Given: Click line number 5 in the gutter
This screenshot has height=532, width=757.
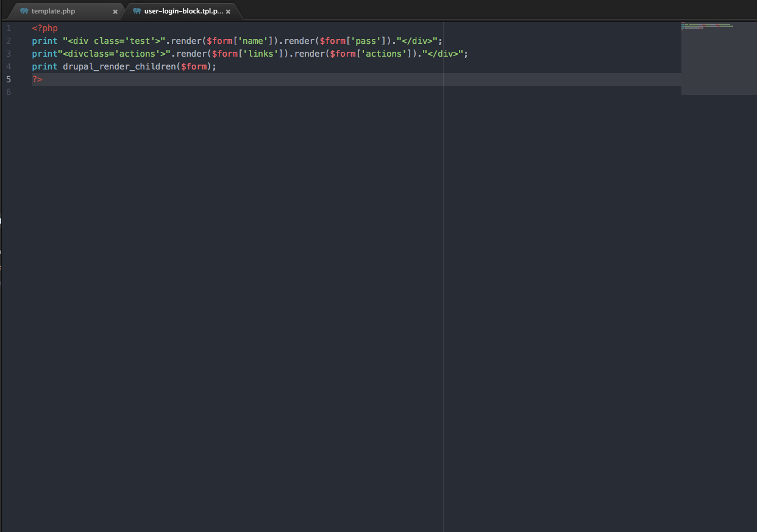Looking at the screenshot, I should click(9, 79).
